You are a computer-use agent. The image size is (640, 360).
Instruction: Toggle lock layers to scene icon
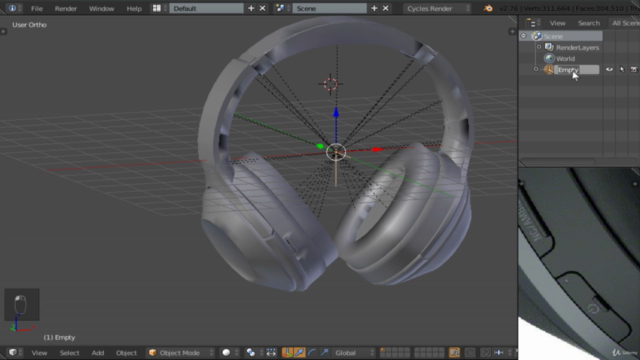tap(454, 353)
